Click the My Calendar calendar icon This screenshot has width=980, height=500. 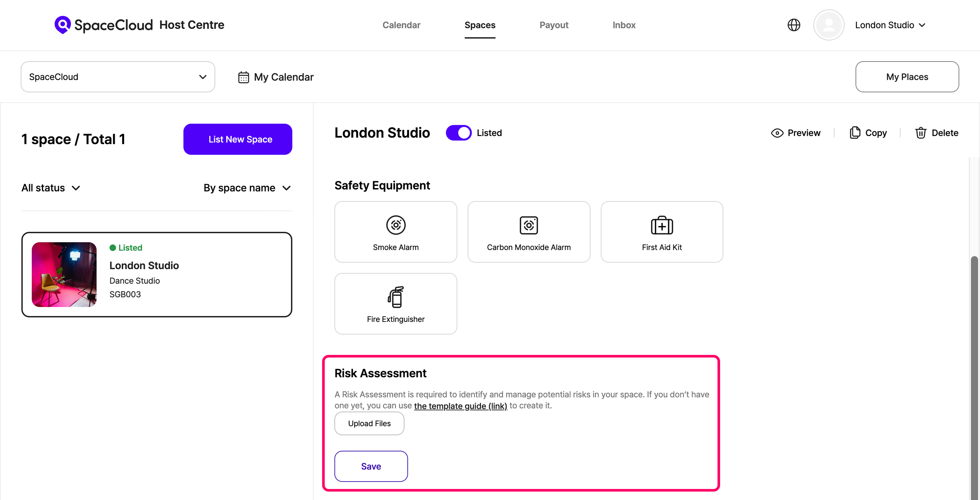[x=243, y=77]
